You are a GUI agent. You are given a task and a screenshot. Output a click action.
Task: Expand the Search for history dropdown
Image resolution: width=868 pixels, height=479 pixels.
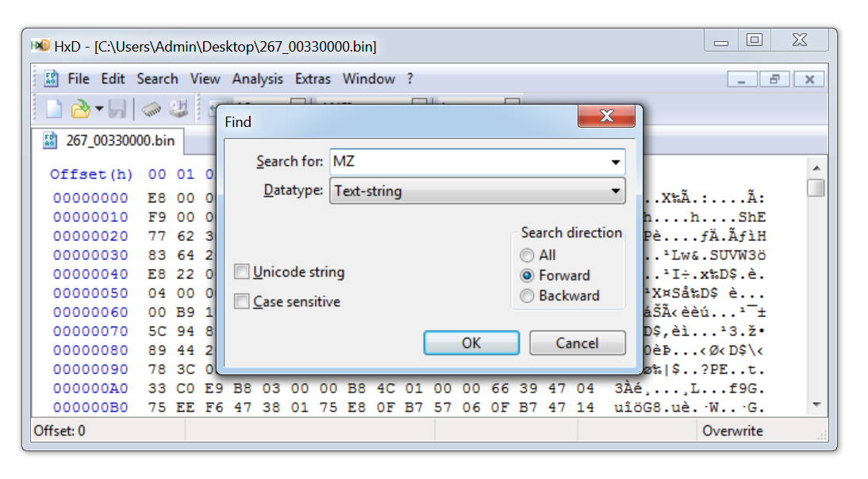pos(615,162)
